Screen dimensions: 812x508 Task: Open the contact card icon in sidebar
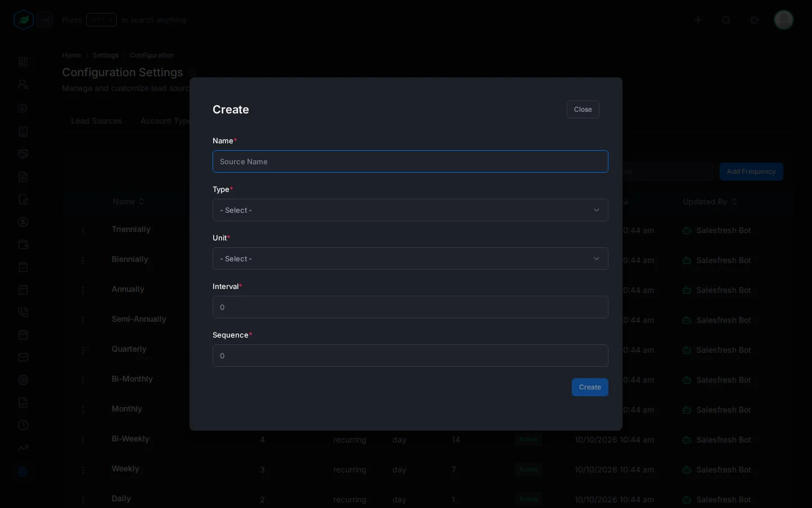[23, 108]
